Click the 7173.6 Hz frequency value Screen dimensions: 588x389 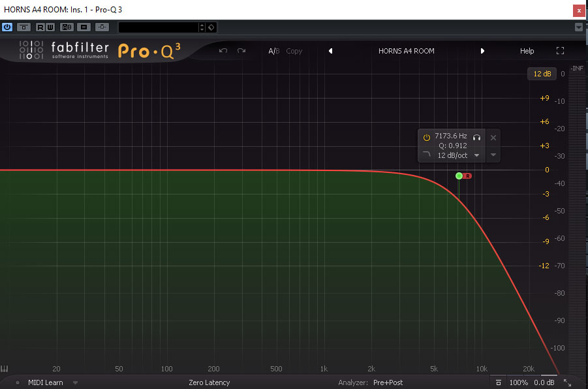pyautogui.click(x=451, y=136)
